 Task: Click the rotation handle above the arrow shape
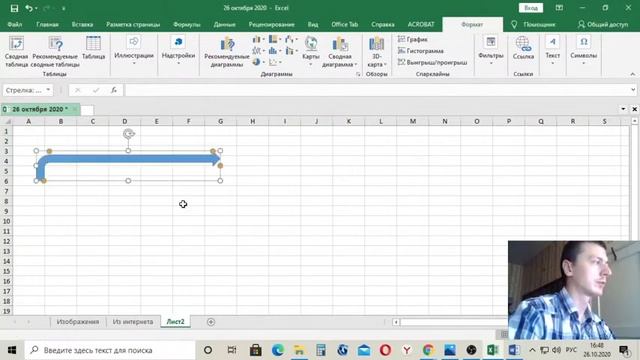click(129, 134)
